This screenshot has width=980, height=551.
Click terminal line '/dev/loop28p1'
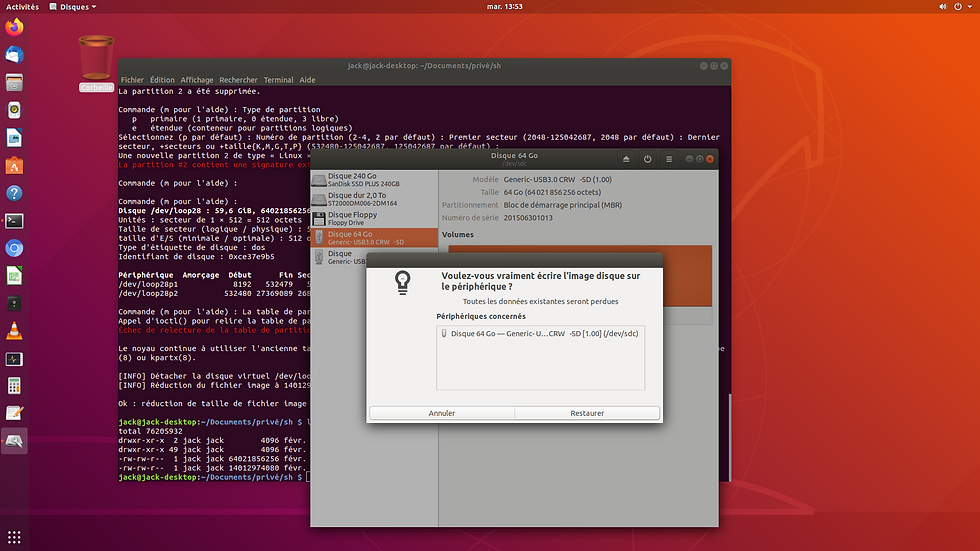click(148, 284)
